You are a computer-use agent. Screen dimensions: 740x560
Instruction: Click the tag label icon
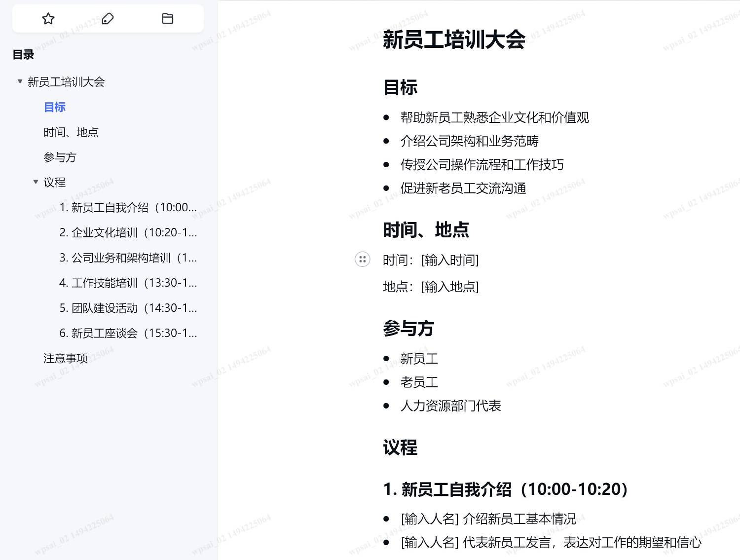pos(108,19)
